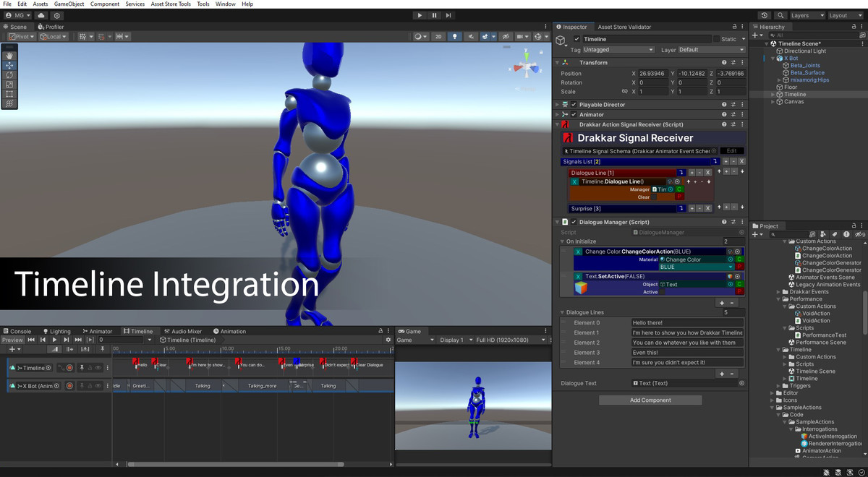Screen dimensions: 868x477
Task: Toggle the Timeline object active checkbox
Action: pos(576,39)
